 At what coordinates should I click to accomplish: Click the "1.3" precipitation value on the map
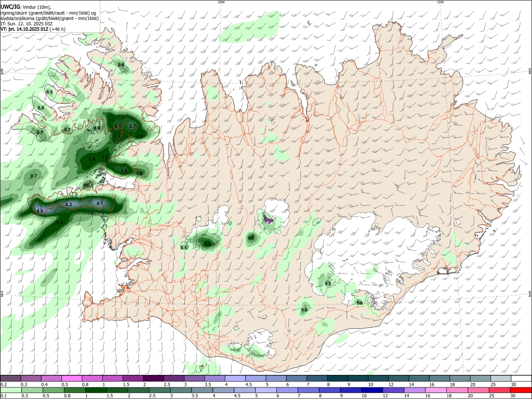pos(208,244)
